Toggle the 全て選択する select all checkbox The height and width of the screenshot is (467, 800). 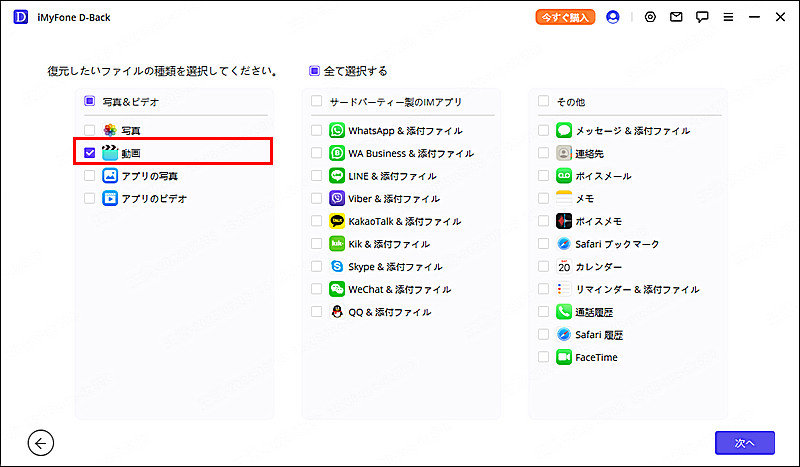click(314, 70)
